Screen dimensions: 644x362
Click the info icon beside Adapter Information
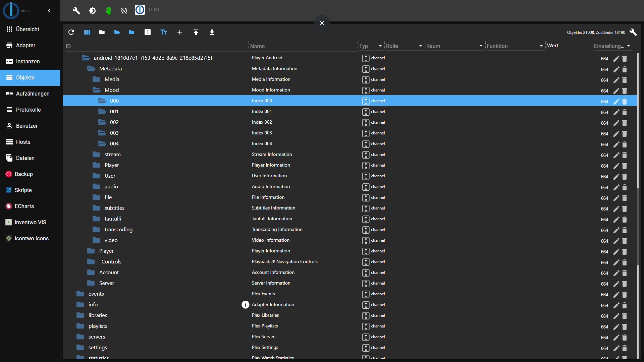coord(246,304)
